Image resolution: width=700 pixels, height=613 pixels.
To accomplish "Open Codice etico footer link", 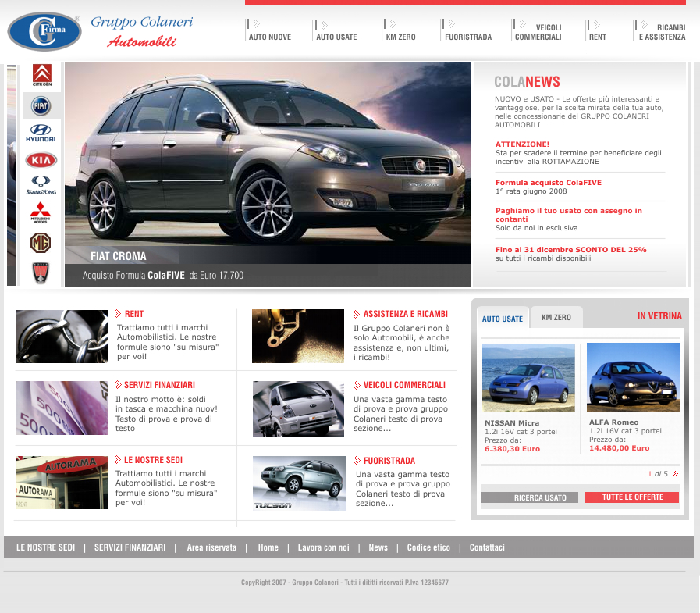I will (428, 547).
